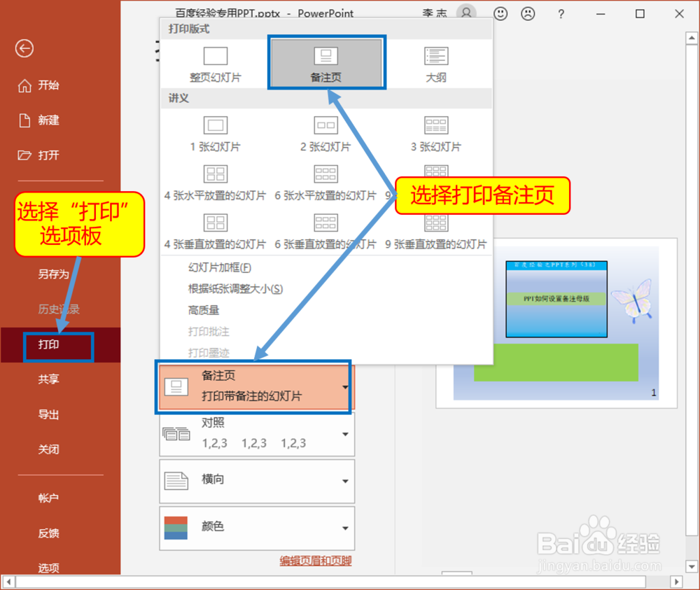Pick the 大纲 print layout icon
This screenshot has width=700, height=590.
tap(436, 56)
